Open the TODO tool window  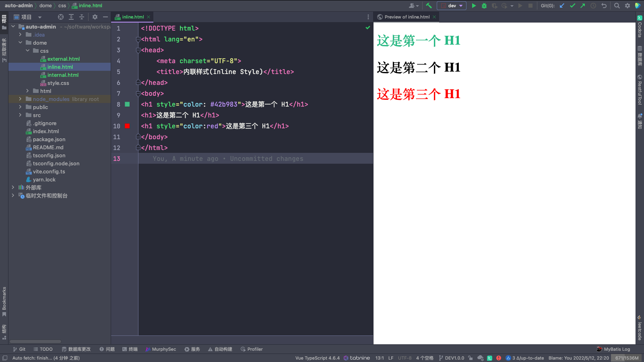tap(43, 349)
